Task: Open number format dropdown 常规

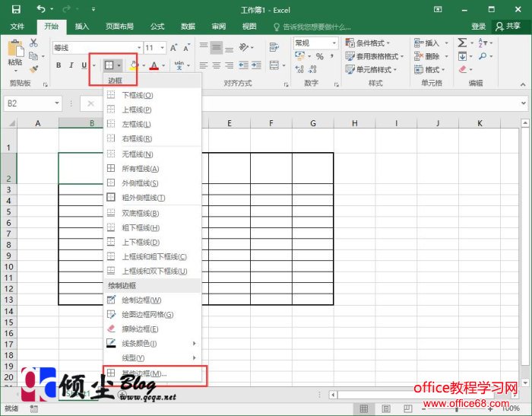Action: click(x=334, y=43)
